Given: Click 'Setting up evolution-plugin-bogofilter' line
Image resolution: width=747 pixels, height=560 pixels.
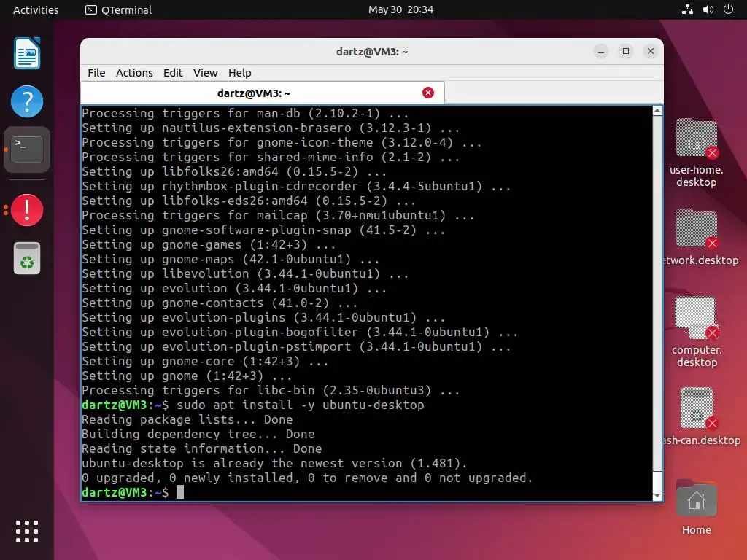Looking at the screenshot, I should (x=300, y=332).
